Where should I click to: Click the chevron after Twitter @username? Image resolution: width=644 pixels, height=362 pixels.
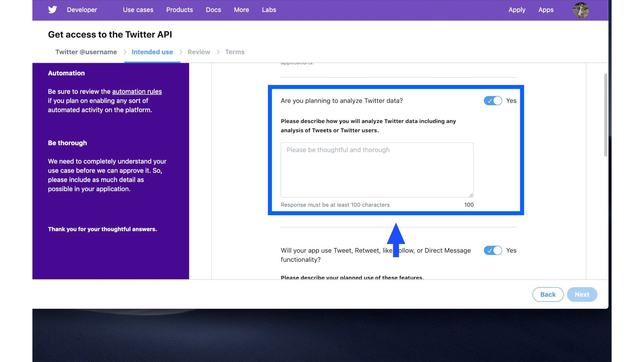(x=125, y=52)
